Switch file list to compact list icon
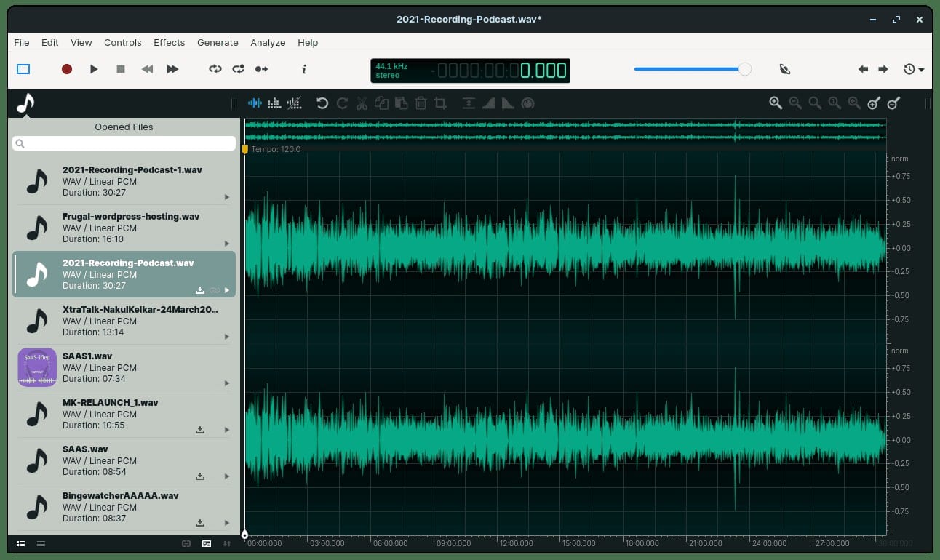The height and width of the screenshot is (560, 940). [x=41, y=543]
